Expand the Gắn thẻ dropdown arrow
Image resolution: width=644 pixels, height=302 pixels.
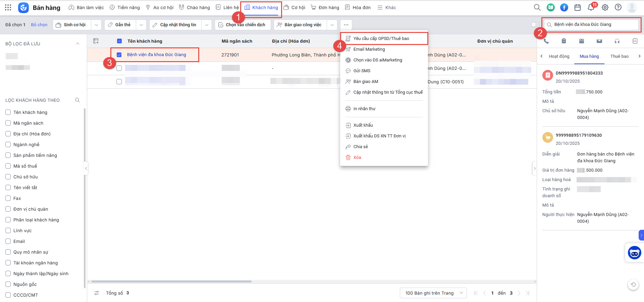[141, 25]
